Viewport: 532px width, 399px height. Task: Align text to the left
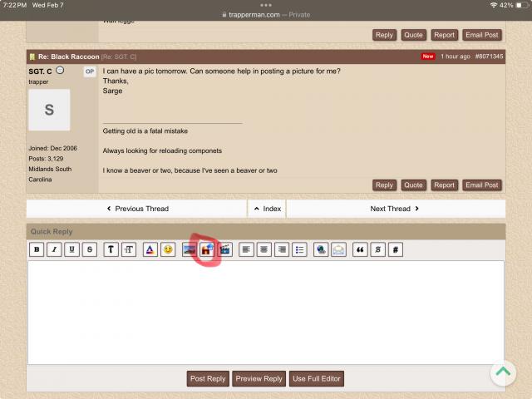pos(246,249)
